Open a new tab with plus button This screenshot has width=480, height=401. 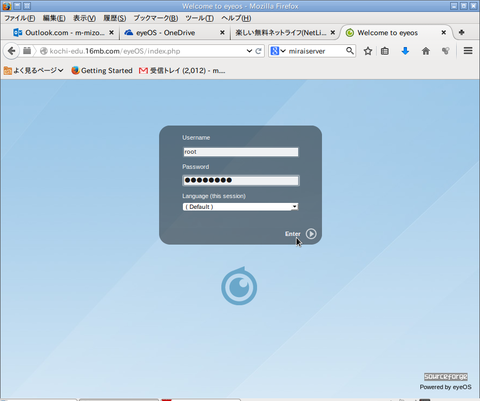click(462, 32)
